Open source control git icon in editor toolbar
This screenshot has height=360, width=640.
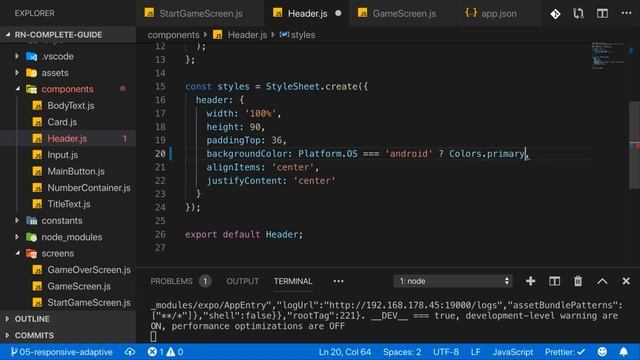[555, 14]
